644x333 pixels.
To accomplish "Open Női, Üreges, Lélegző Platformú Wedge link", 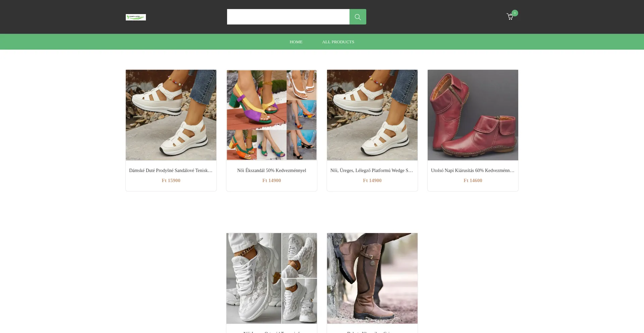I will (372, 170).
